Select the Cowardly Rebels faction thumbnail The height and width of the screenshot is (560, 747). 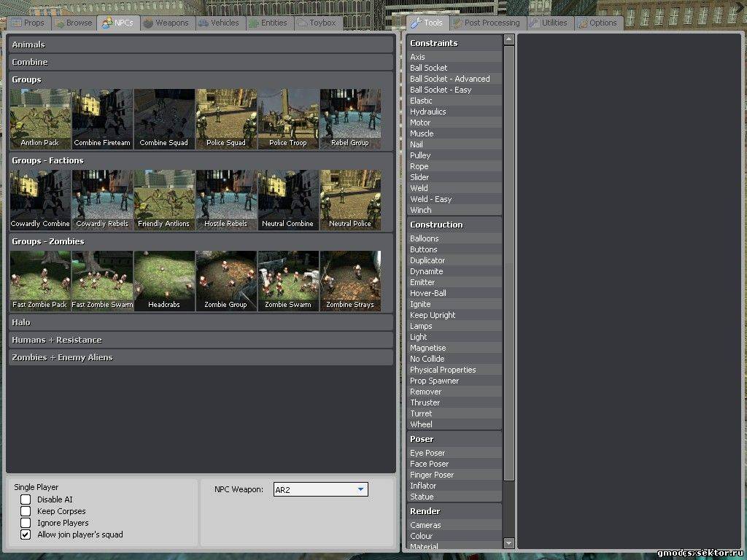[102, 200]
